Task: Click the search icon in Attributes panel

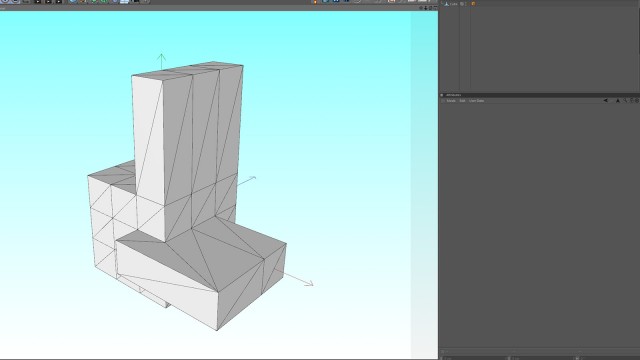Action: click(625, 100)
